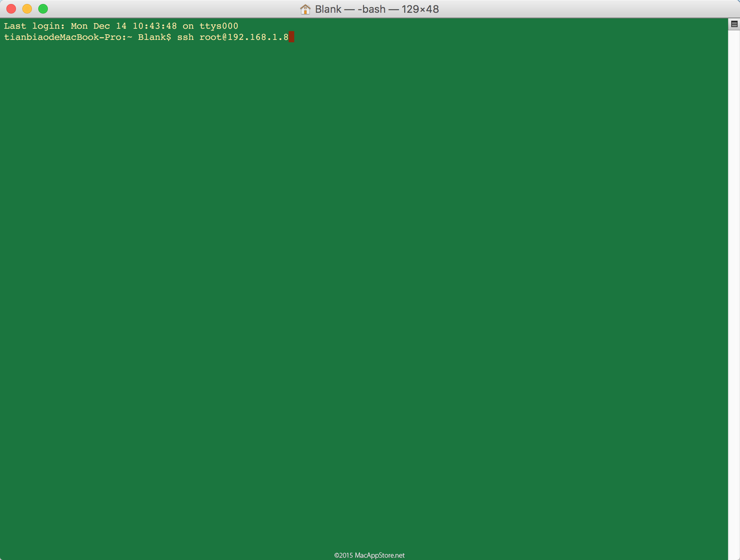
Task: Click the empty green terminal area in the center
Action: pyautogui.click(x=364, y=279)
